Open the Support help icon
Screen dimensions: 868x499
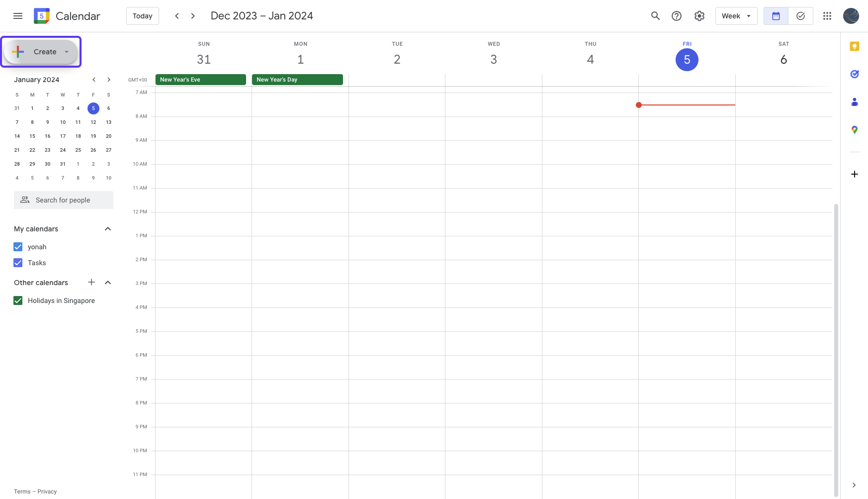pos(676,16)
